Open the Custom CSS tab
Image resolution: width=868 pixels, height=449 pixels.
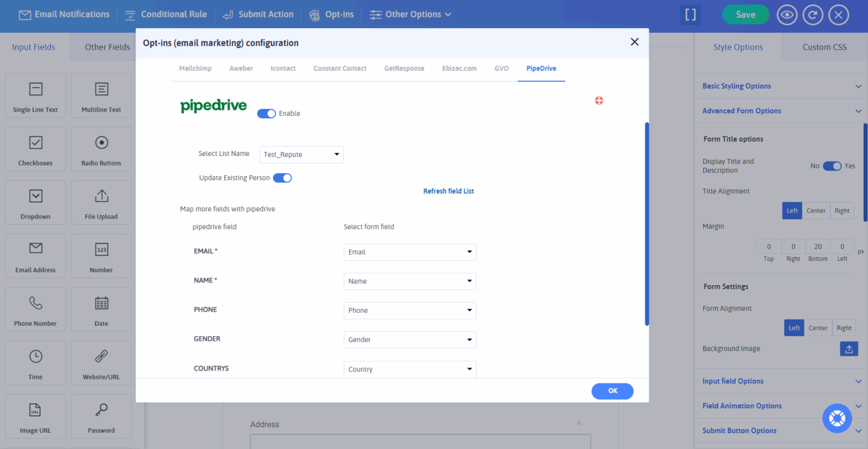pyautogui.click(x=824, y=47)
